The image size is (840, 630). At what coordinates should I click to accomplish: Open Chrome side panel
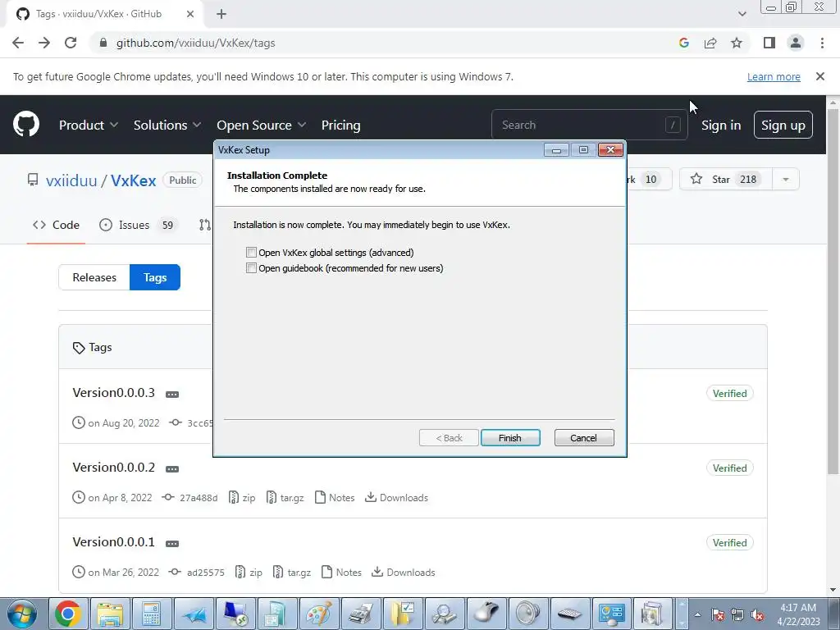pyautogui.click(x=769, y=43)
